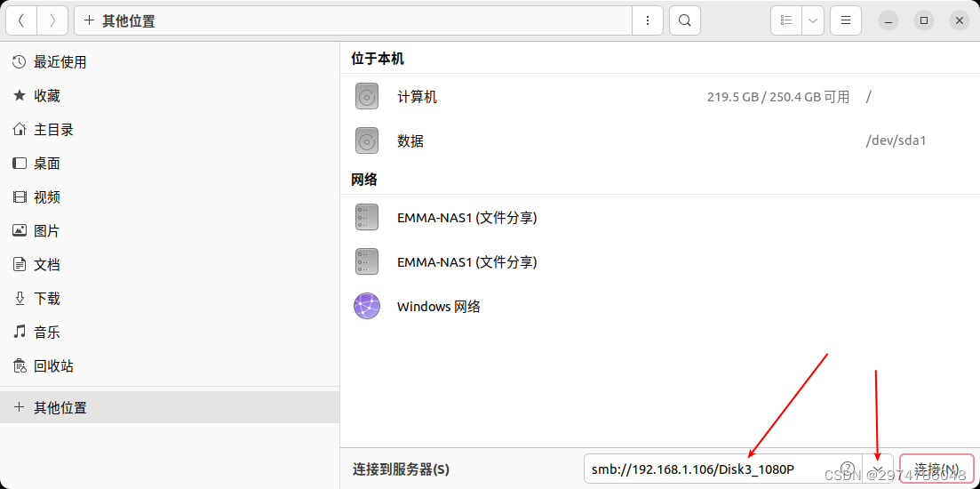
Task: Click the house icon beside 主目录
Action: tap(20, 130)
